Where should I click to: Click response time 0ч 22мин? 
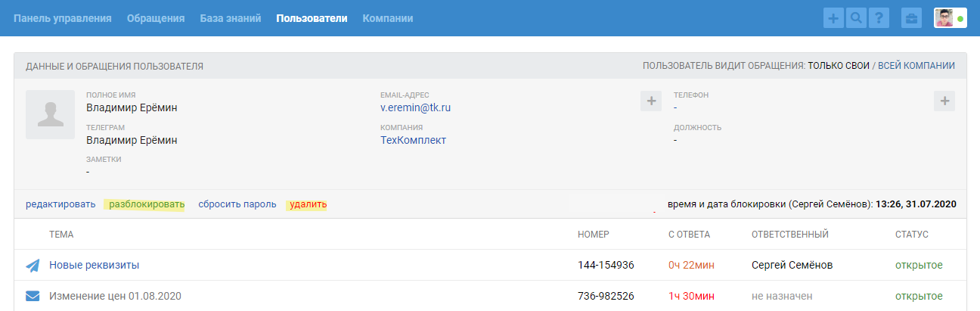point(691,265)
